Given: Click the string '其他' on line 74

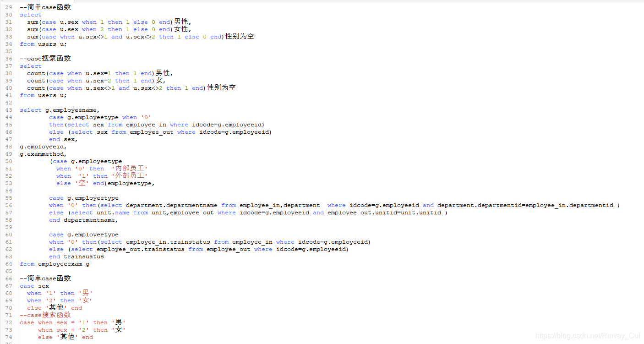Looking at the screenshot, I should click(67, 337).
